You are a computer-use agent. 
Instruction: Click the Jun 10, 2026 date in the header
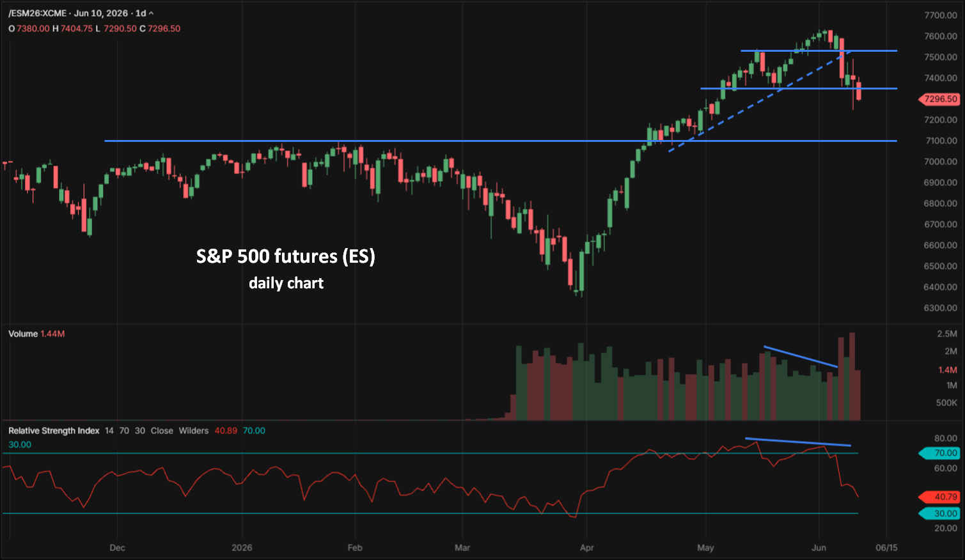[x=101, y=13]
